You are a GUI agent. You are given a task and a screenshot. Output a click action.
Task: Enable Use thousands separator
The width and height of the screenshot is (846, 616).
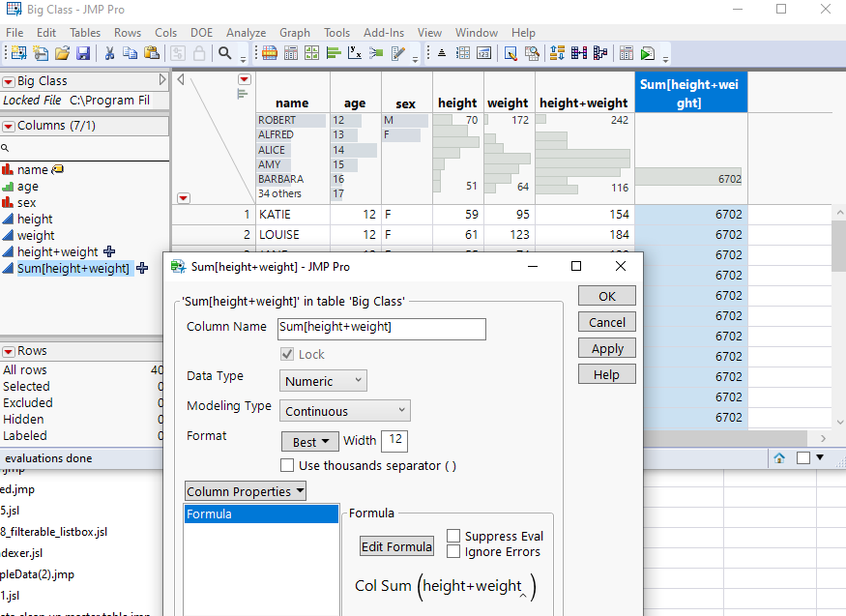(x=286, y=465)
